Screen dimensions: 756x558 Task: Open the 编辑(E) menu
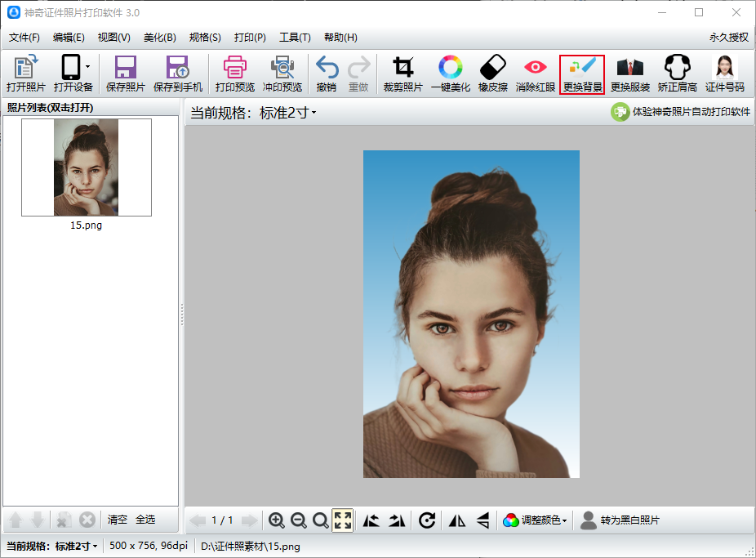click(x=69, y=37)
